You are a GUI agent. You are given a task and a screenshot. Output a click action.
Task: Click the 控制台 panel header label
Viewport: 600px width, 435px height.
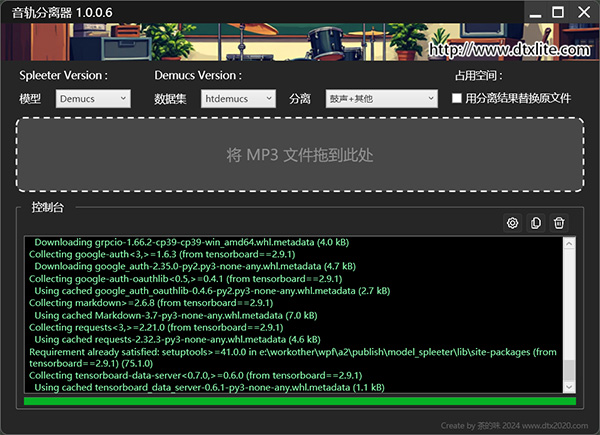(47, 208)
